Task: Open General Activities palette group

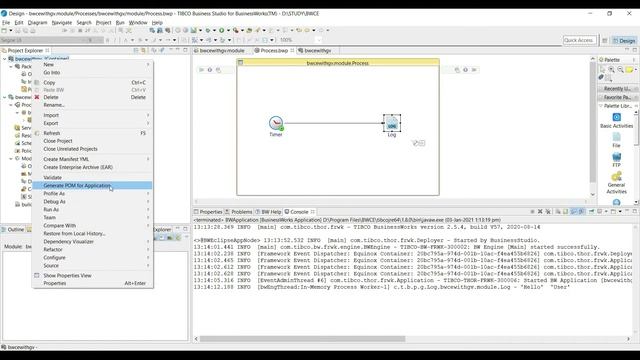Action: coord(616,182)
